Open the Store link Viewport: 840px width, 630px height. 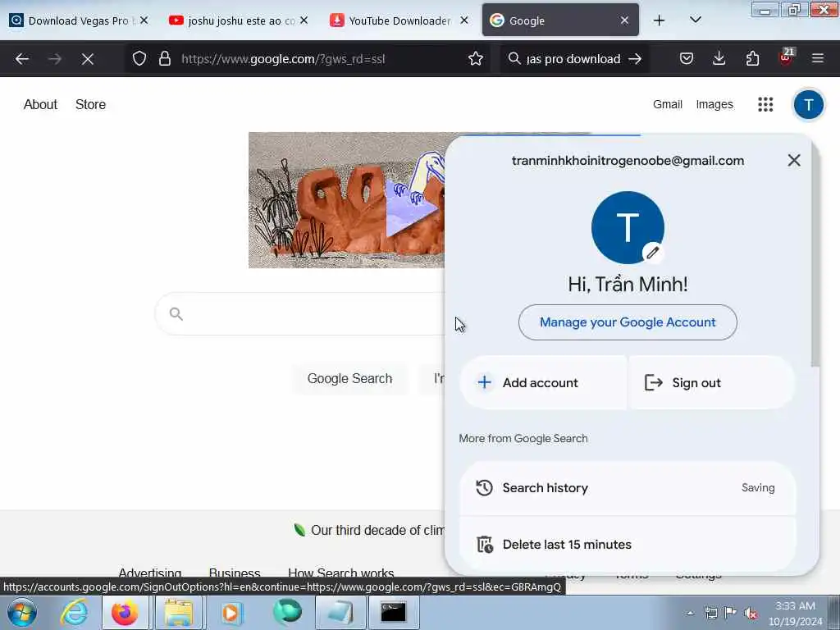(90, 104)
